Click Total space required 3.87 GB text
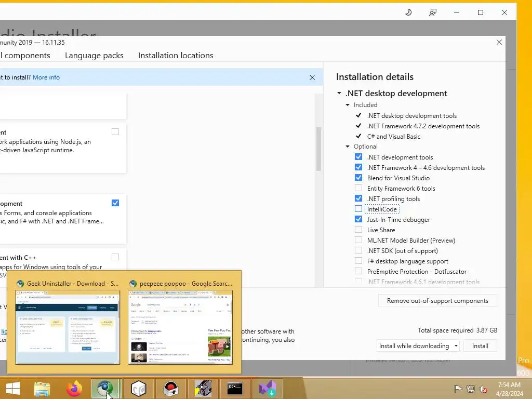The image size is (532, 399). click(457, 330)
